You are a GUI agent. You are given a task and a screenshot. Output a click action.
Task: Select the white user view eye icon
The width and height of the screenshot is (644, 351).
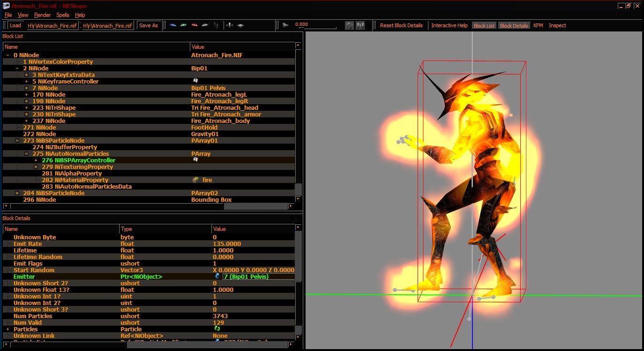pos(205,25)
